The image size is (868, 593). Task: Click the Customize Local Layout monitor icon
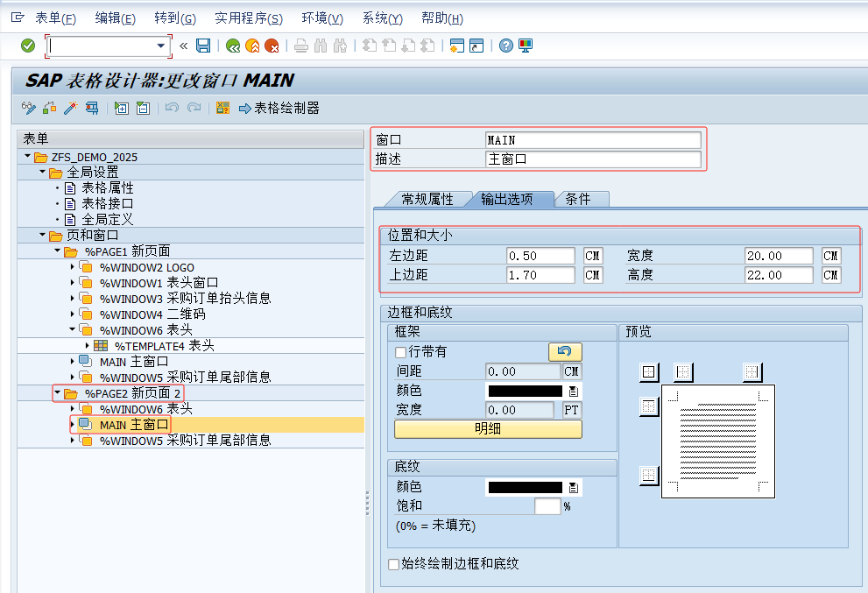[526, 46]
